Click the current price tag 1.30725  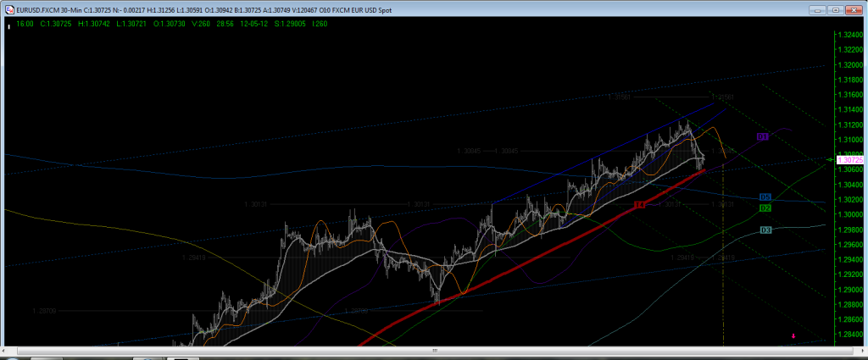pos(849,160)
